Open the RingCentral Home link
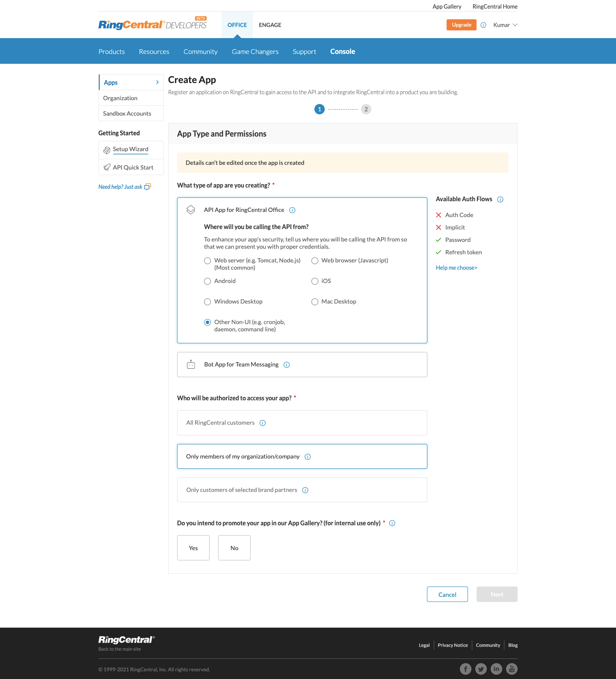616x679 pixels. [x=495, y=6]
